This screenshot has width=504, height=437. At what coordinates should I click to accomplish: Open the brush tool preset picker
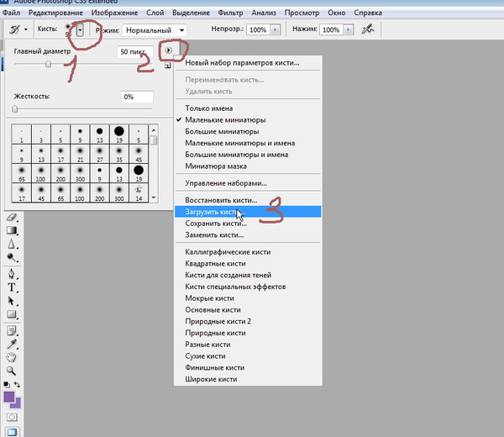(18, 29)
